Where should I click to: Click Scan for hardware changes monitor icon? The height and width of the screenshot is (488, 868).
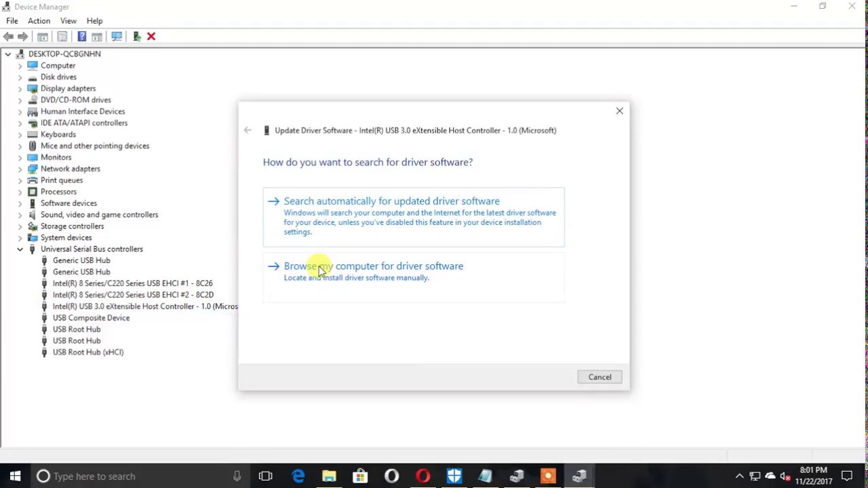tap(117, 37)
